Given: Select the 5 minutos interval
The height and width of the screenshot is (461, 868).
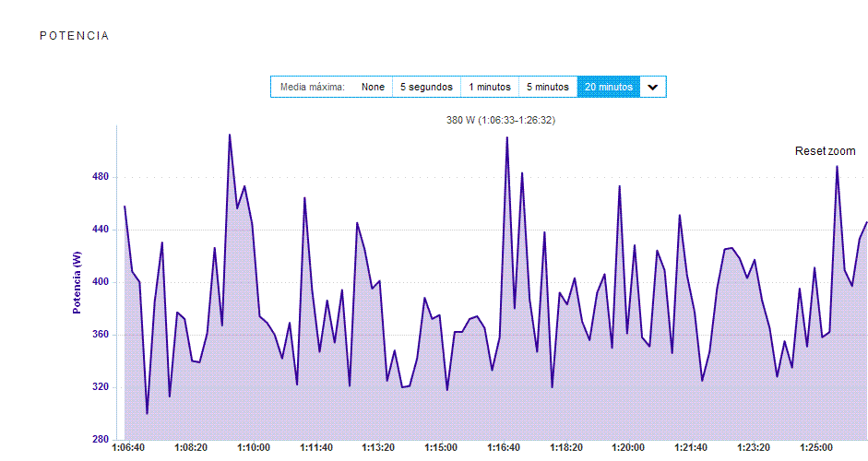Looking at the screenshot, I should (x=547, y=88).
